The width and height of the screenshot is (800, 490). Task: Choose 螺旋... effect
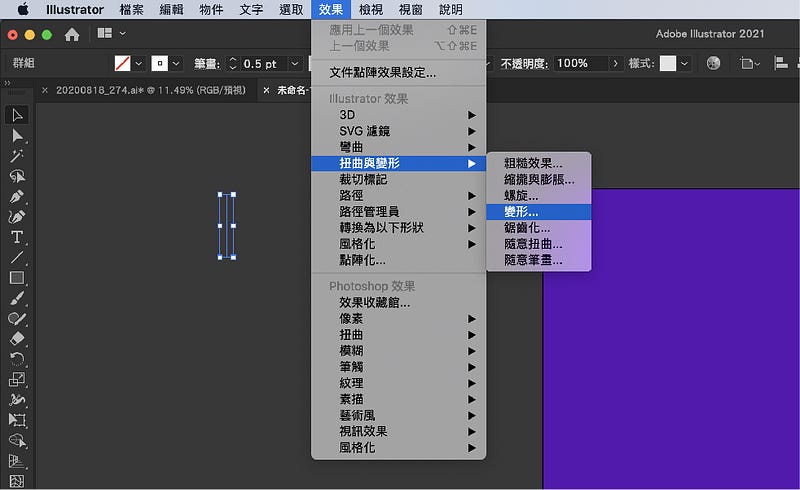(539, 195)
